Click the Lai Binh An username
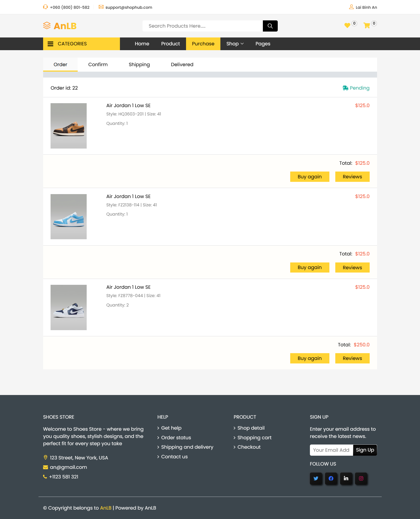The image size is (420, 519). (366, 7)
